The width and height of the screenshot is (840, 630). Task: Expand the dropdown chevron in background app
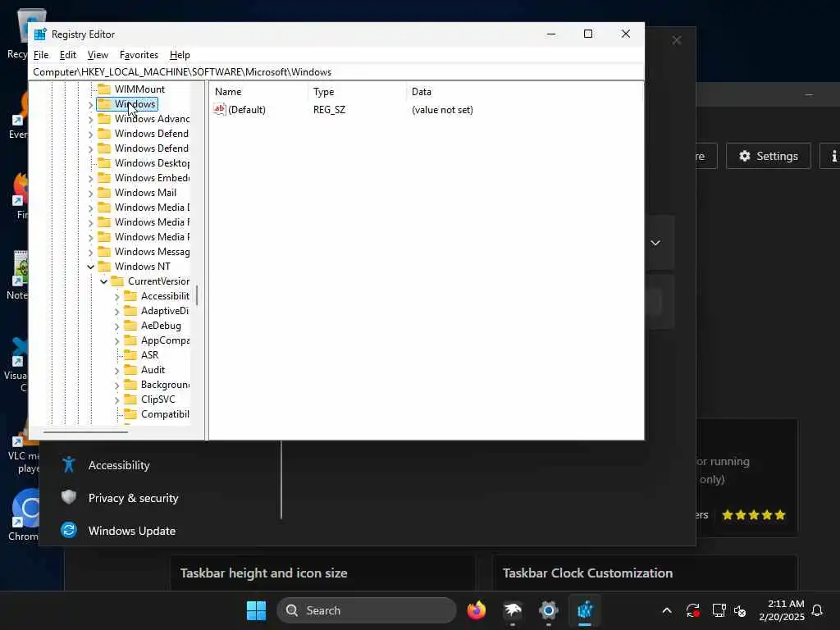[655, 243]
